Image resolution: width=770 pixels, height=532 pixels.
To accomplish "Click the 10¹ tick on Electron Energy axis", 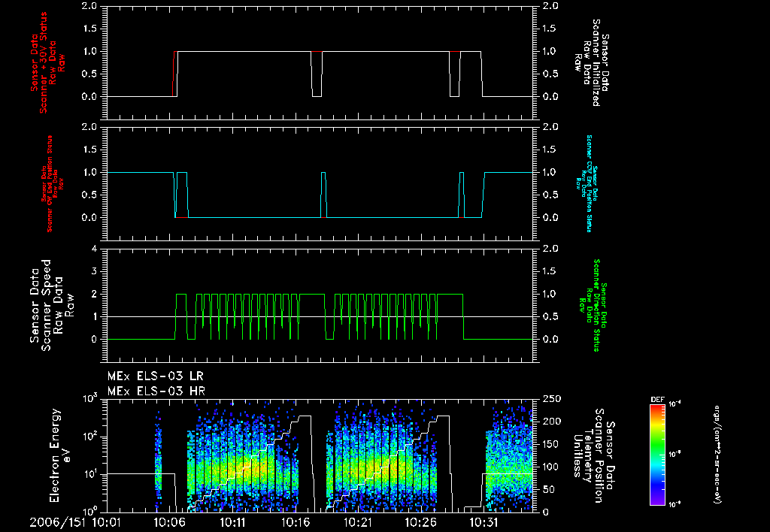I will [x=90, y=474].
